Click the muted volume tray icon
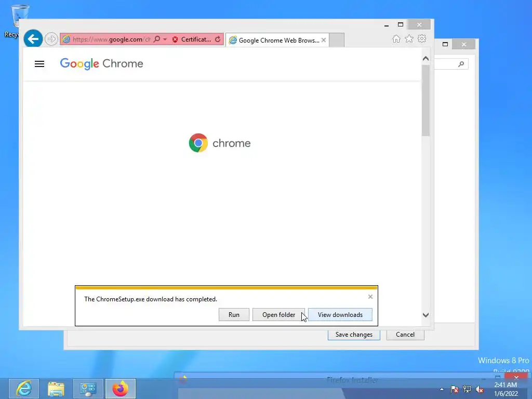Screen dimensions: 532x399 [480, 390]
